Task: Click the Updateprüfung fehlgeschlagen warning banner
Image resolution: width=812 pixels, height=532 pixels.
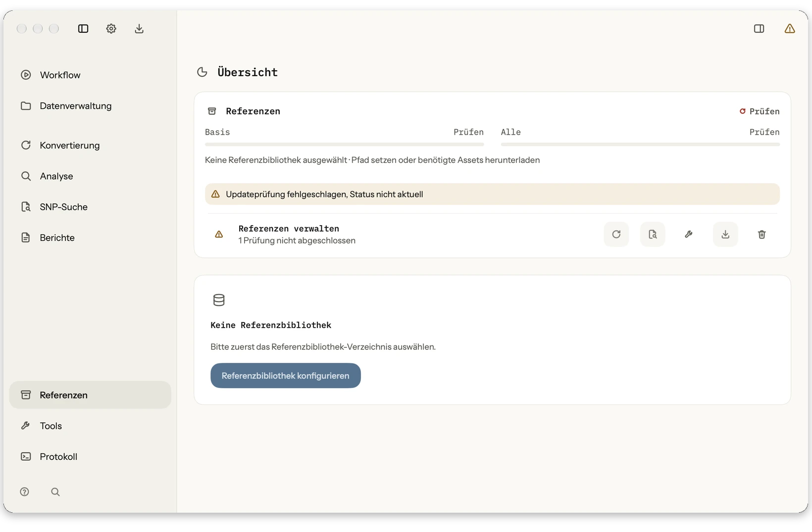Action: point(492,194)
